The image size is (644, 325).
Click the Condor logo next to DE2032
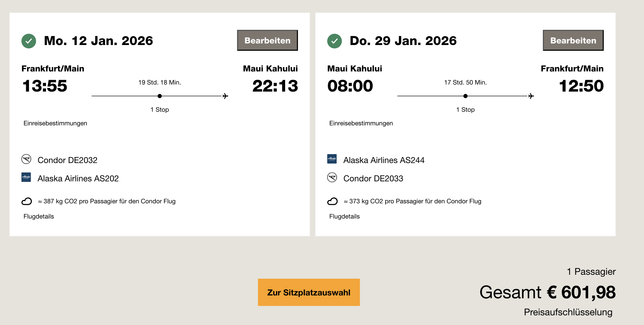click(26, 159)
